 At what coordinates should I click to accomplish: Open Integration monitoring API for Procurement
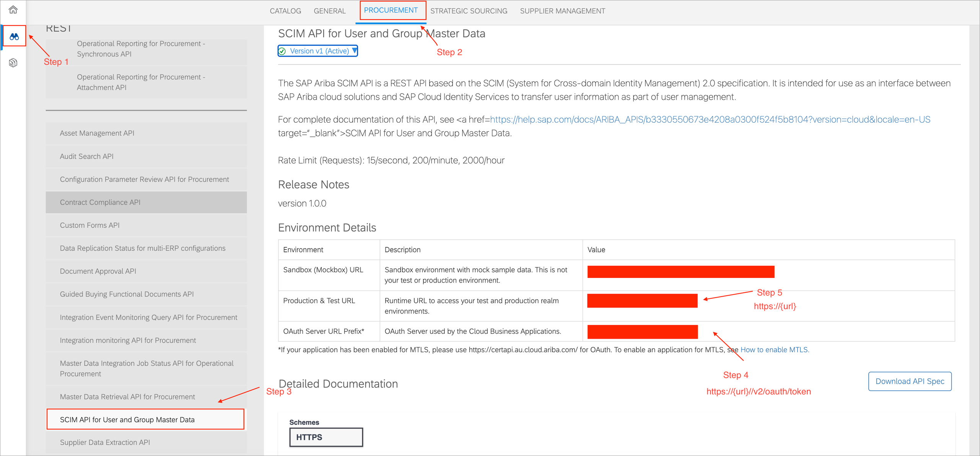click(x=146, y=340)
